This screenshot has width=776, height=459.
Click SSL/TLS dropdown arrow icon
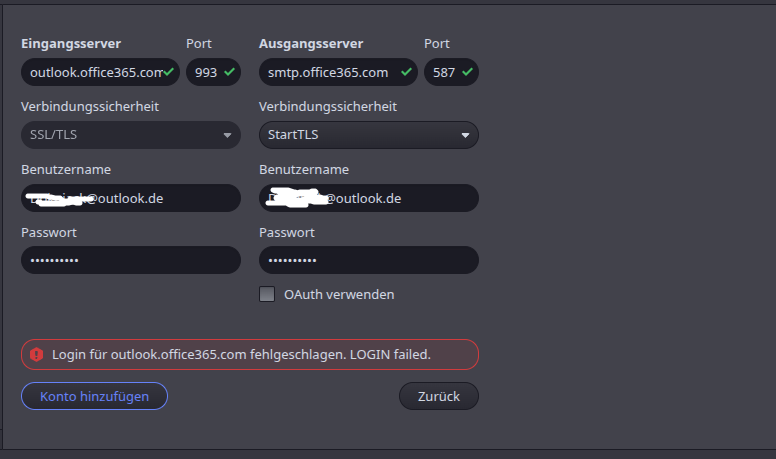click(x=227, y=135)
